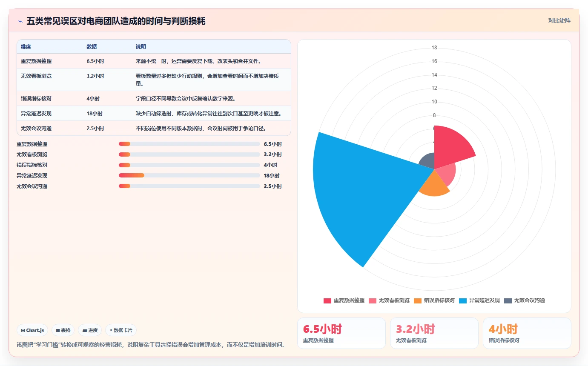Screen dimensions: 588x366
Task: Click the 维度 column header
Action: (26, 47)
